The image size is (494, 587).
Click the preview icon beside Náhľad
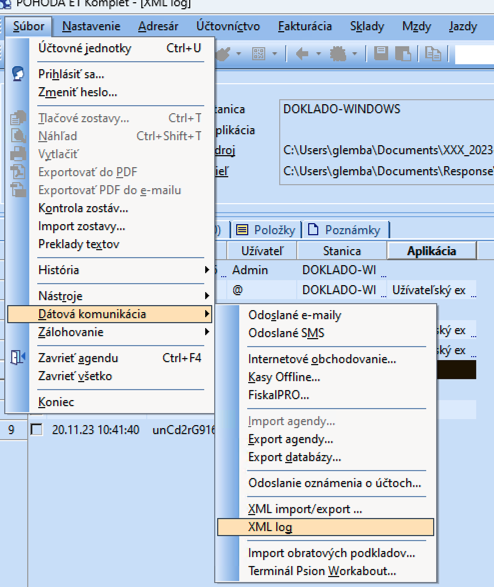click(18, 136)
